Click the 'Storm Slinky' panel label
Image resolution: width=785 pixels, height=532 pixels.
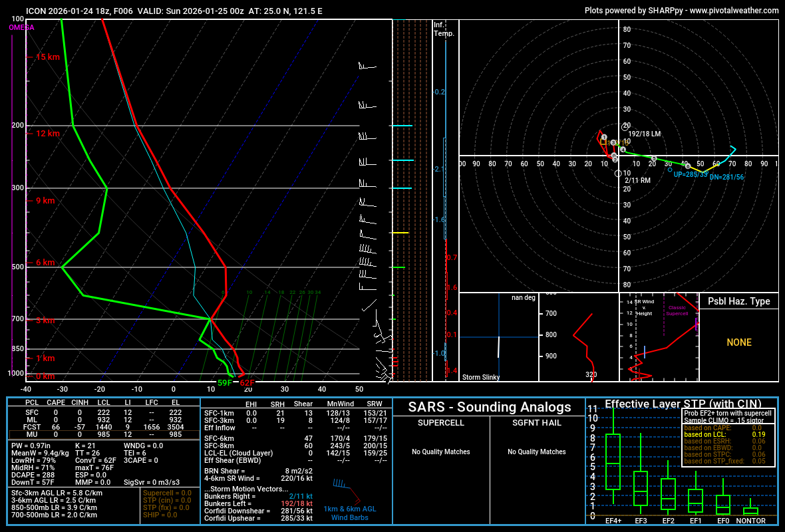tap(480, 377)
